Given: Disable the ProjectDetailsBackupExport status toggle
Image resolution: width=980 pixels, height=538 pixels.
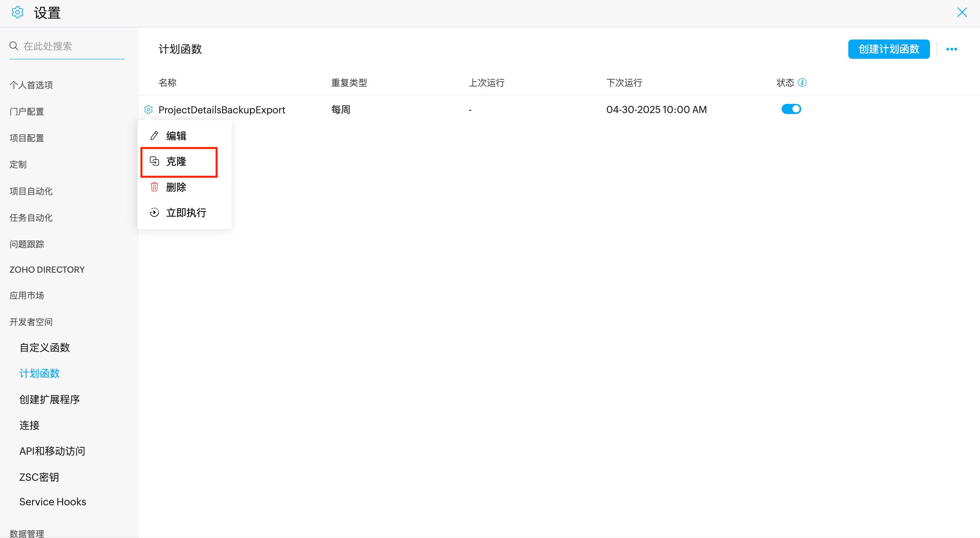Looking at the screenshot, I should click(791, 109).
